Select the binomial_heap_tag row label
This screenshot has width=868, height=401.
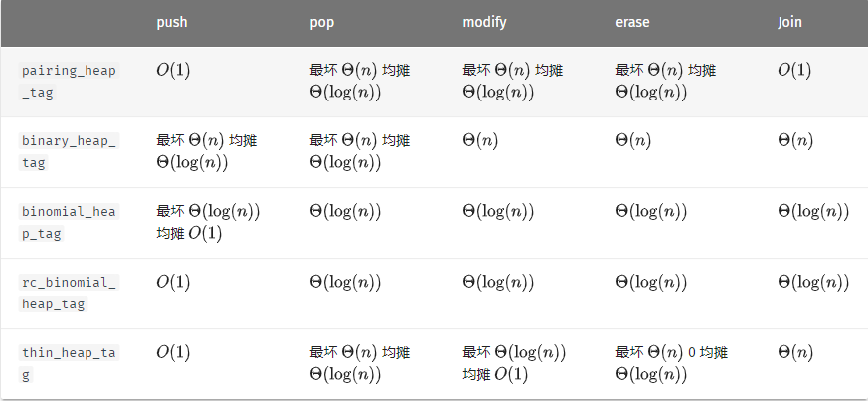pyautogui.click(x=69, y=223)
